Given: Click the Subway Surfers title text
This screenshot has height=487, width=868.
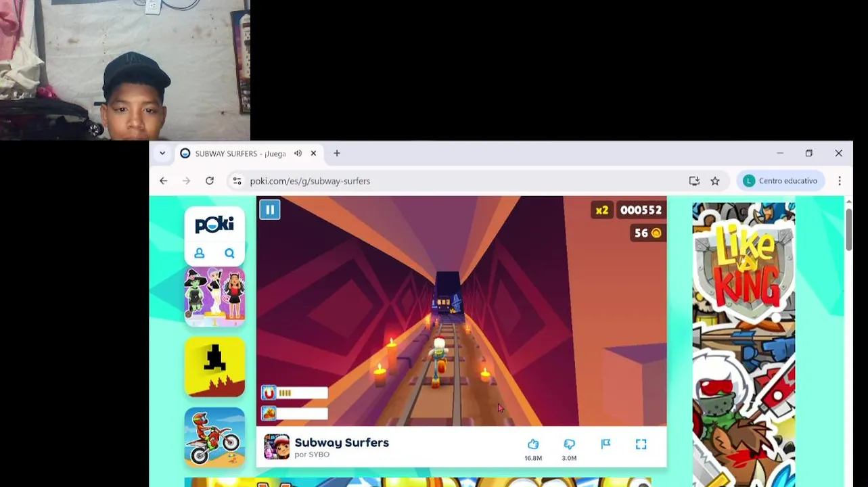Looking at the screenshot, I should [342, 442].
